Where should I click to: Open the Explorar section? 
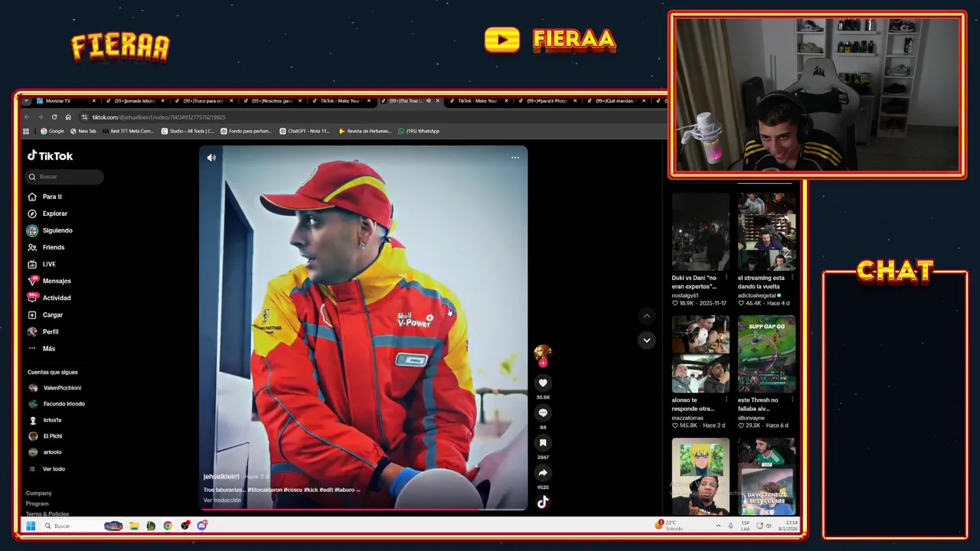point(47,214)
